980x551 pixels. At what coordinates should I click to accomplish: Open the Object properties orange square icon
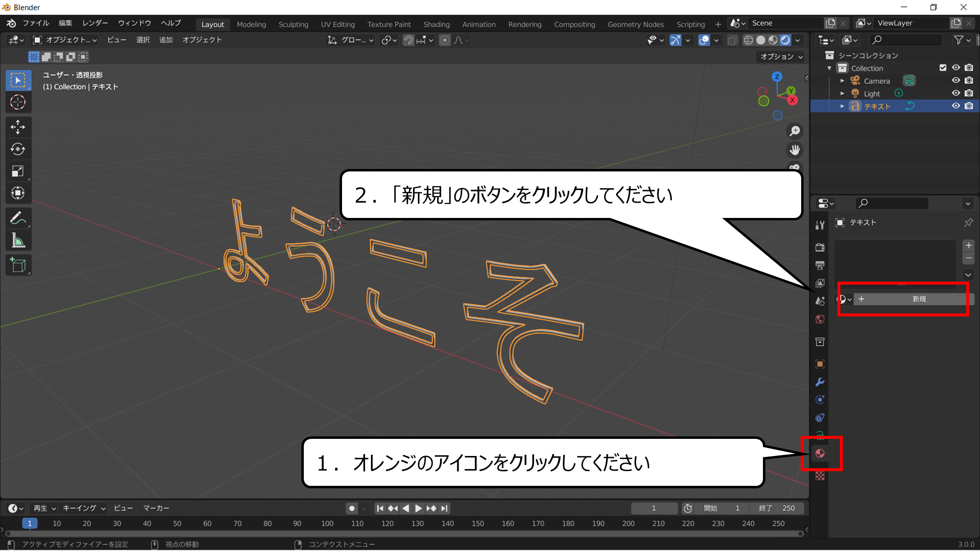click(820, 364)
